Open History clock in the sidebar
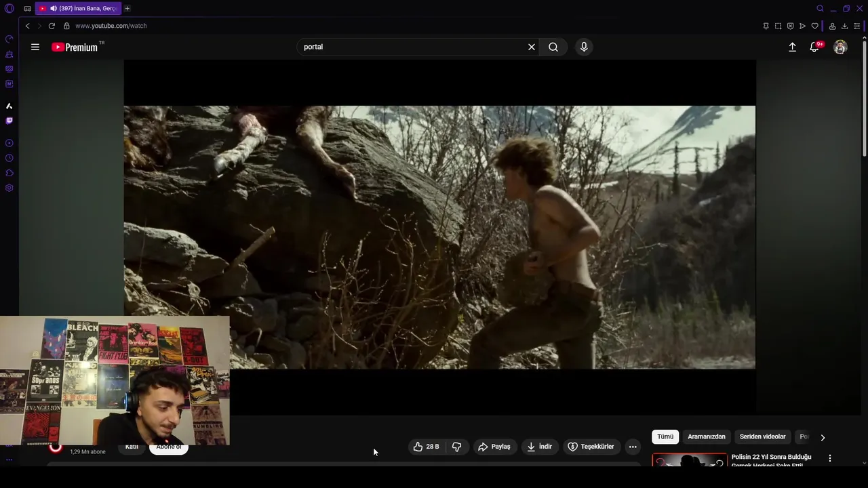Image resolution: width=868 pixels, height=488 pixels. tap(9, 158)
